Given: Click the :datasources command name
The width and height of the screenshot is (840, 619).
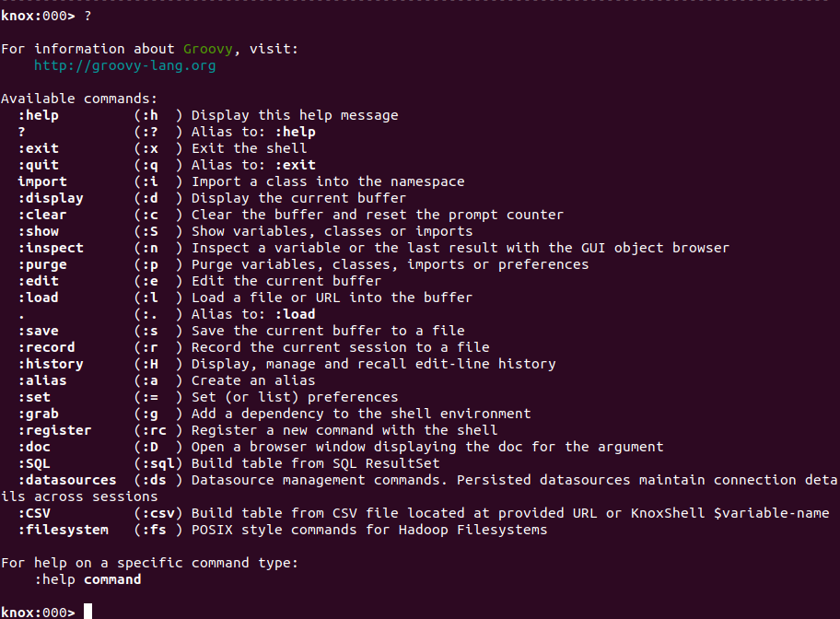Looking at the screenshot, I should 66,480.
